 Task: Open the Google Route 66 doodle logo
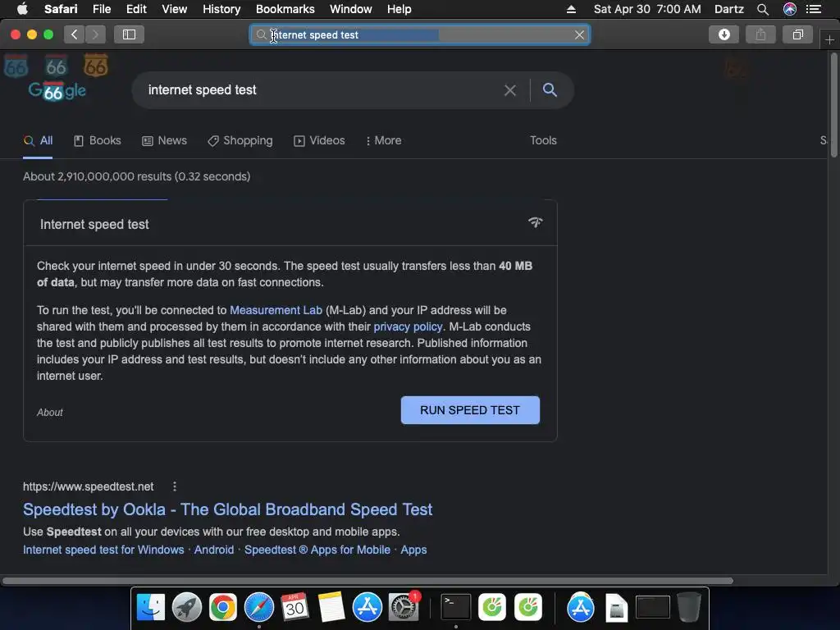57,90
